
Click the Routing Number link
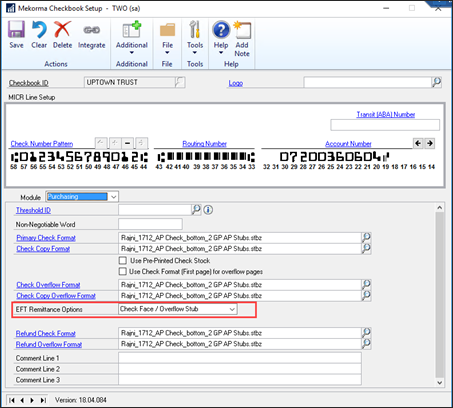(204, 144)
